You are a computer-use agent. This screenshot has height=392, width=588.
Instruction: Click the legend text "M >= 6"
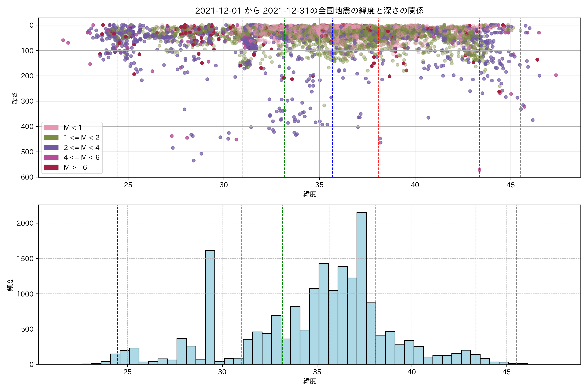coord(75,167)
